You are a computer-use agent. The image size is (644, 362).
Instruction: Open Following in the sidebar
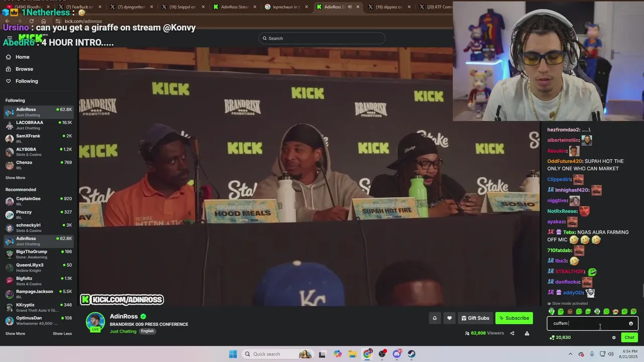(22, 81)
